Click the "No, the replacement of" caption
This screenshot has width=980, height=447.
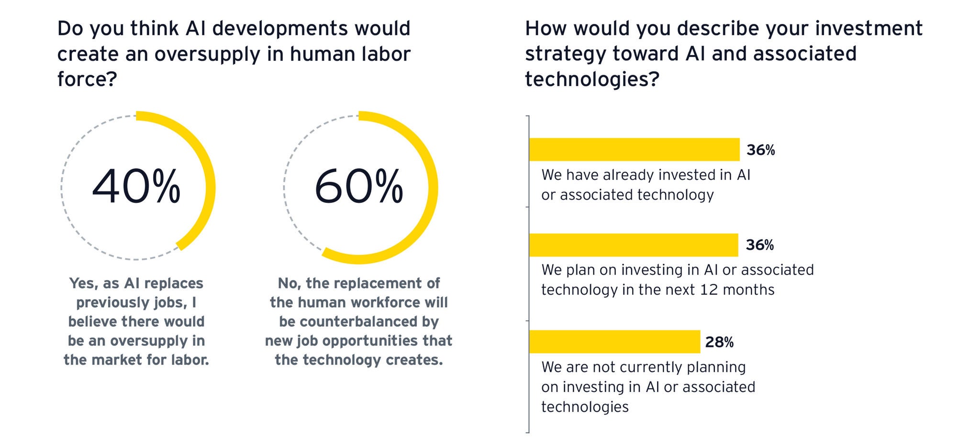coord(359,321)
